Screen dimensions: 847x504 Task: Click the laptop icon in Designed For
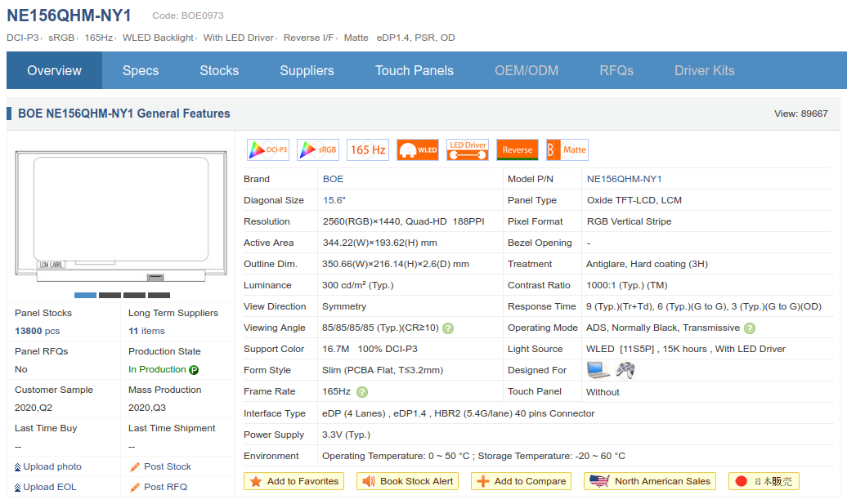(x=598, y=370)
